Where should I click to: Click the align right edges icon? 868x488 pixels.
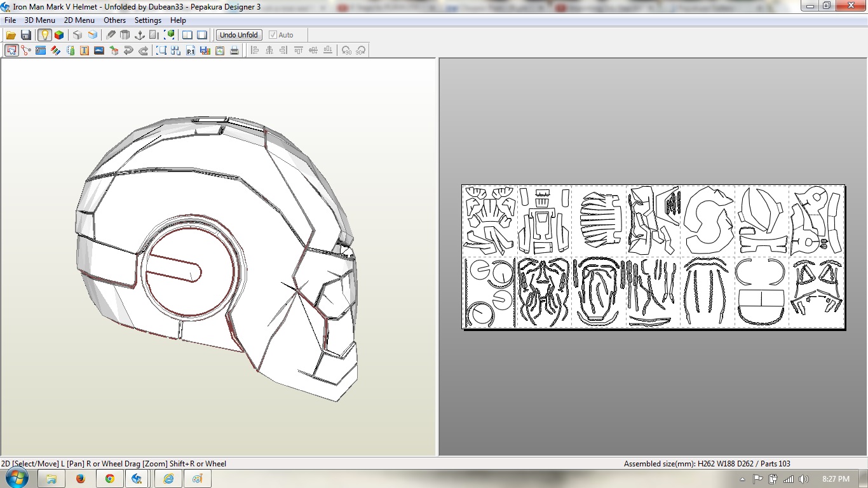click(284, 50)
